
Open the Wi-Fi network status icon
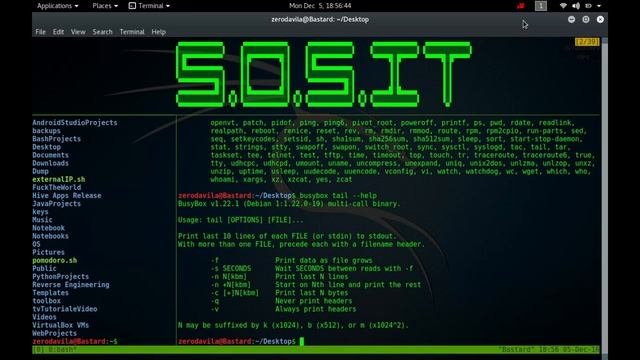[x=563, y=6]
